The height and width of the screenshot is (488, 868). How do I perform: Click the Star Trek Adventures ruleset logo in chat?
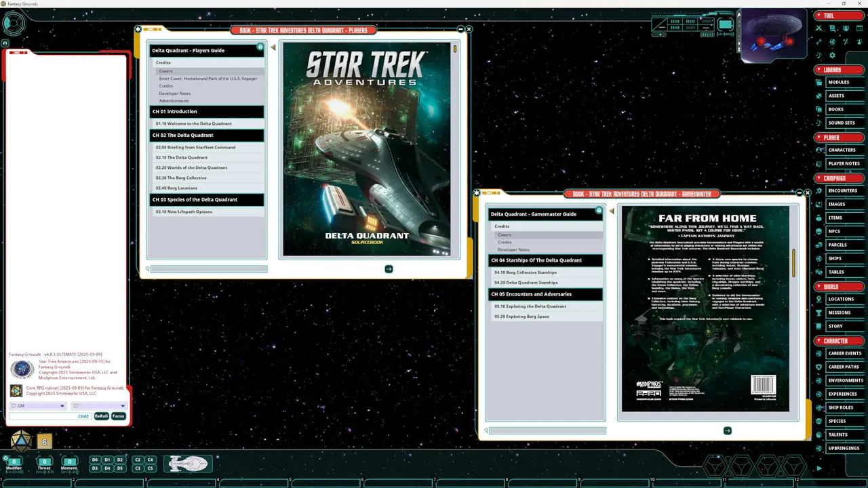tap(22, 369)
